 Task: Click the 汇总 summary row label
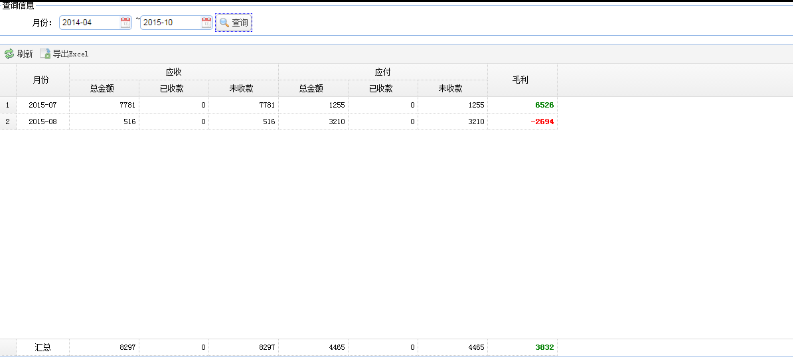[42, 347]
